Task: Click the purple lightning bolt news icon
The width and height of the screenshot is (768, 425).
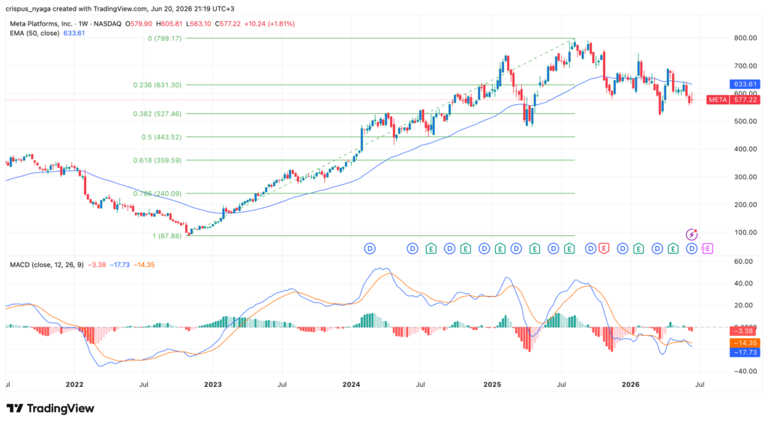Action: point(691,234)
